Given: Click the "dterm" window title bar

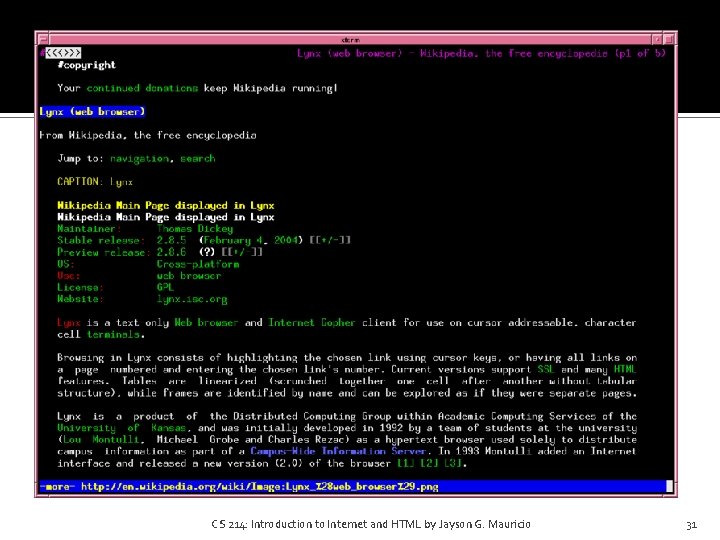Looking at the screenshot, I should (350, 39).
